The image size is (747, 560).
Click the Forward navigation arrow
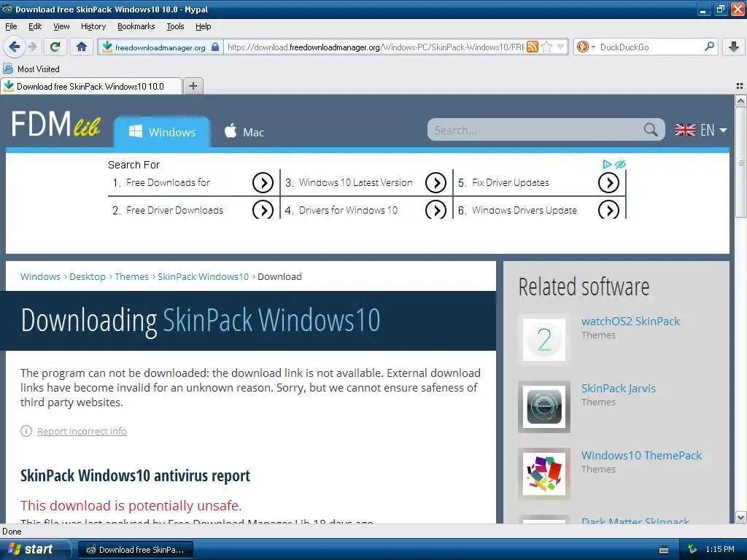32,47
